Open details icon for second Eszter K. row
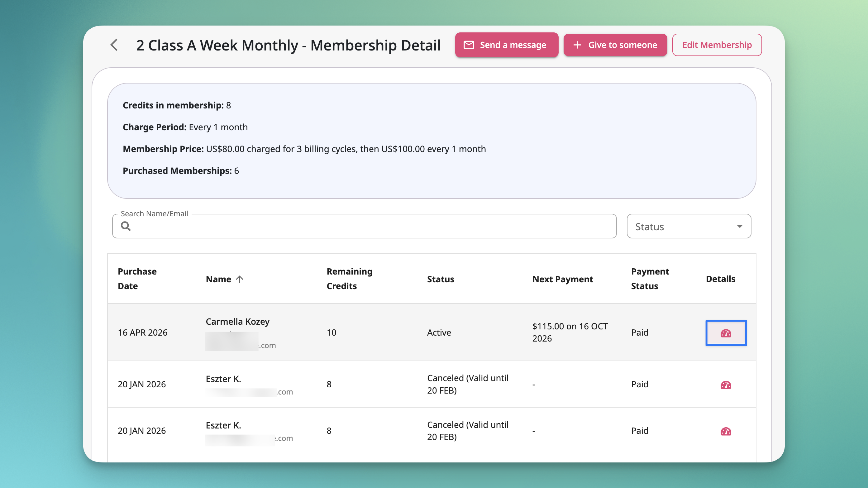 (x=726, y=431)
